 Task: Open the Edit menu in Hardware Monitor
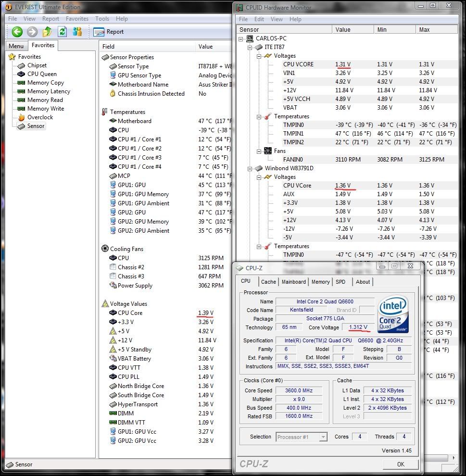(259, 19)
